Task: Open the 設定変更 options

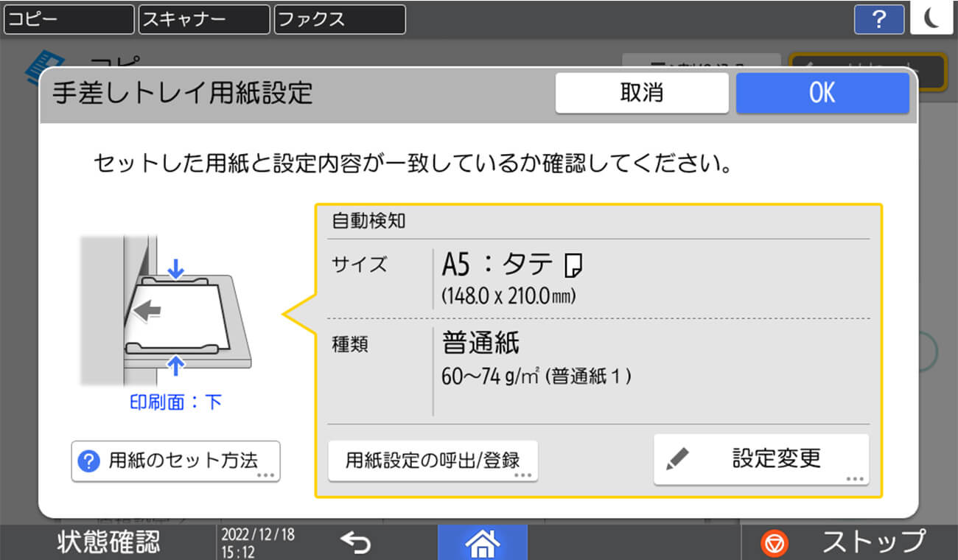Action: [761, 458]
